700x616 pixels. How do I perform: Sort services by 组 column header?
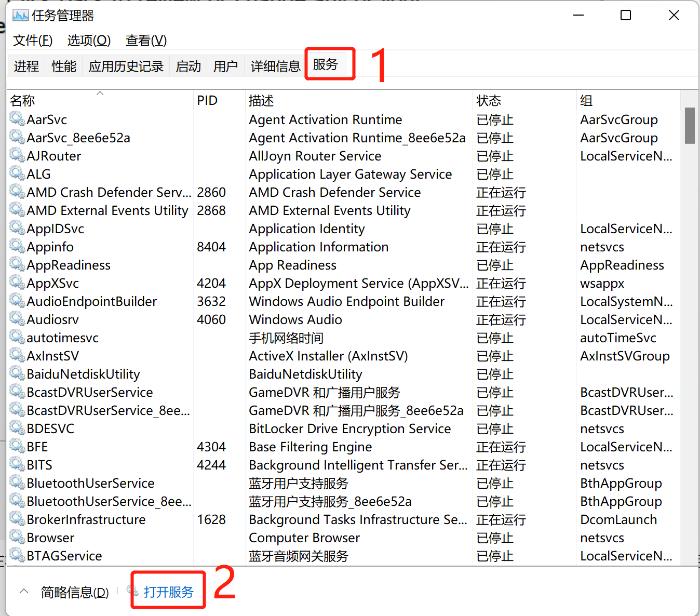point(628,100)
